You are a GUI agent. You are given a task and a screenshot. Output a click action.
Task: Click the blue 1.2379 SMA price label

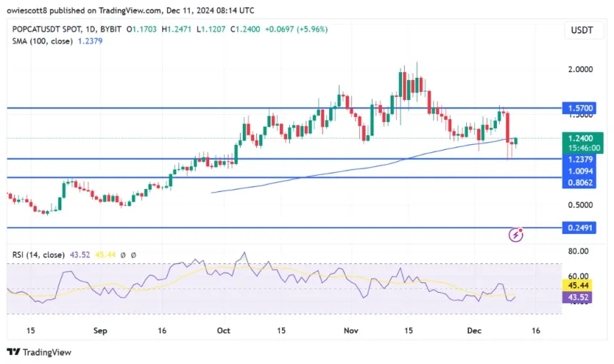(x=580, y=159)
